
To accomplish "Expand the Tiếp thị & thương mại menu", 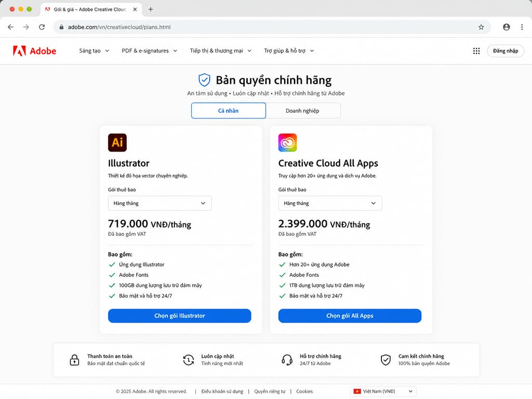I will (220, 51).
